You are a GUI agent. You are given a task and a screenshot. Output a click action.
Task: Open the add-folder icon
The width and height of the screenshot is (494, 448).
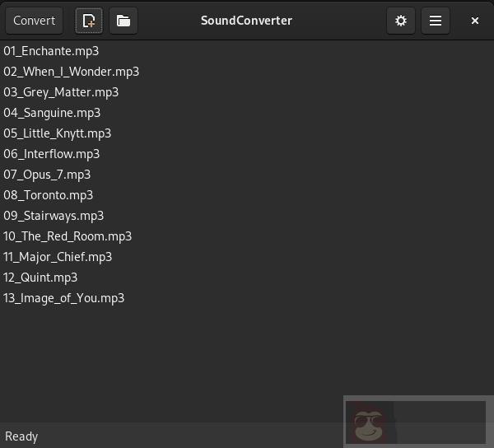click(x=123, y=21)
